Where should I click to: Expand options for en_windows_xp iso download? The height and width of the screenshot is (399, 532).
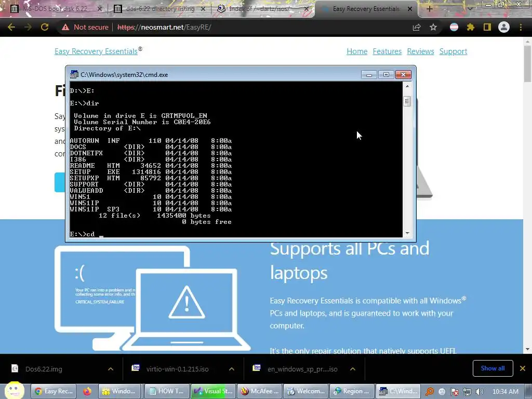(x=353, y=369)
